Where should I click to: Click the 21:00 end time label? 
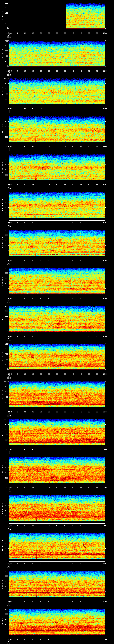click(x=105, y=450)
